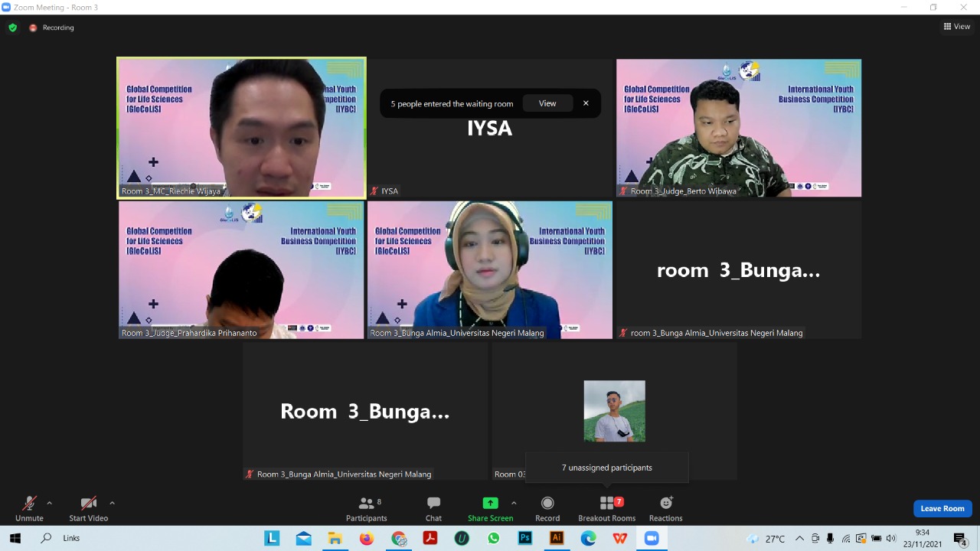Image resolution: width=980 pixels, height=551 pixels.
Task: Expand audio options arrow beside Unmute
Action: coord(50,503)
